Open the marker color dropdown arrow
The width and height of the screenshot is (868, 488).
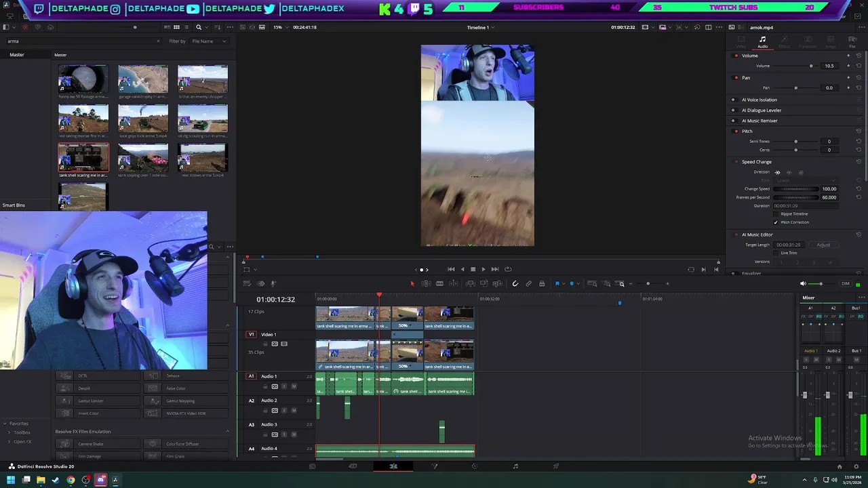[578, 283]
